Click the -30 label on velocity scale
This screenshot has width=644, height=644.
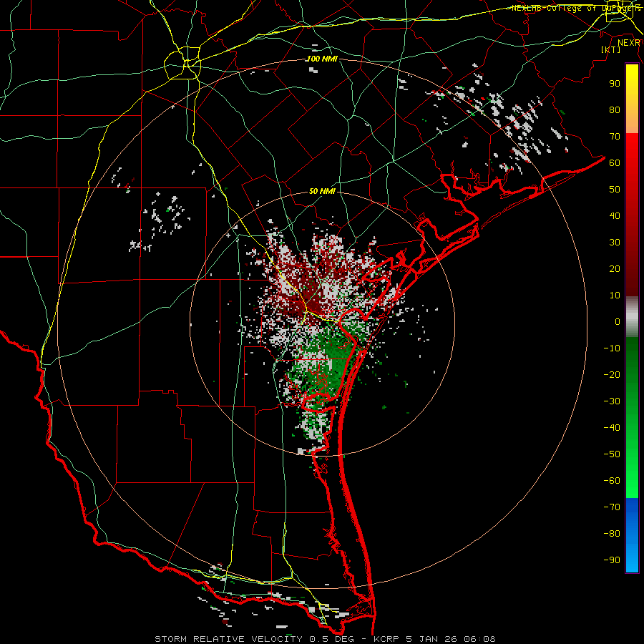coord(612,401)
